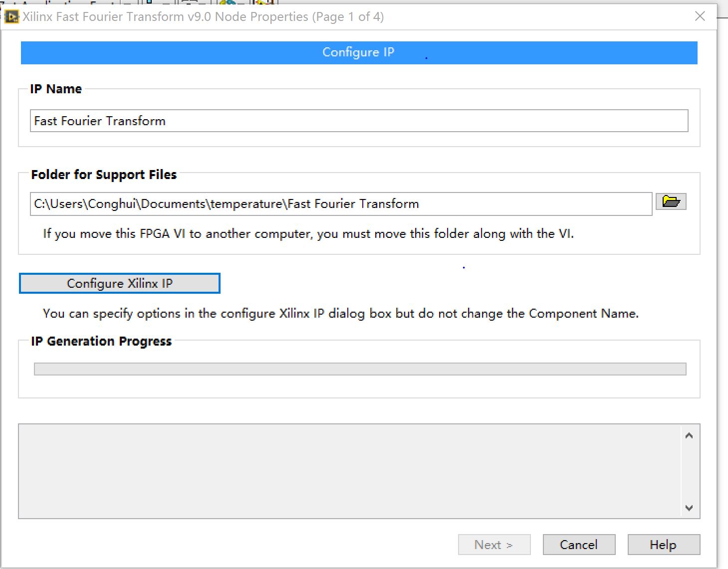728x569 pixels.
Task: Focus the IP Name text field
Action: (x=359, y=121)
